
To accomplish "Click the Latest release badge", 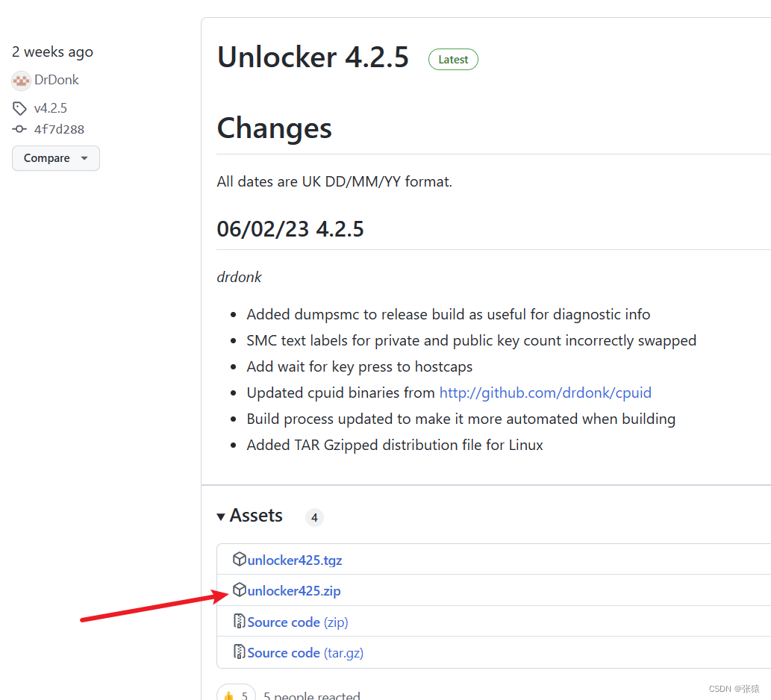I will point(453,59).
